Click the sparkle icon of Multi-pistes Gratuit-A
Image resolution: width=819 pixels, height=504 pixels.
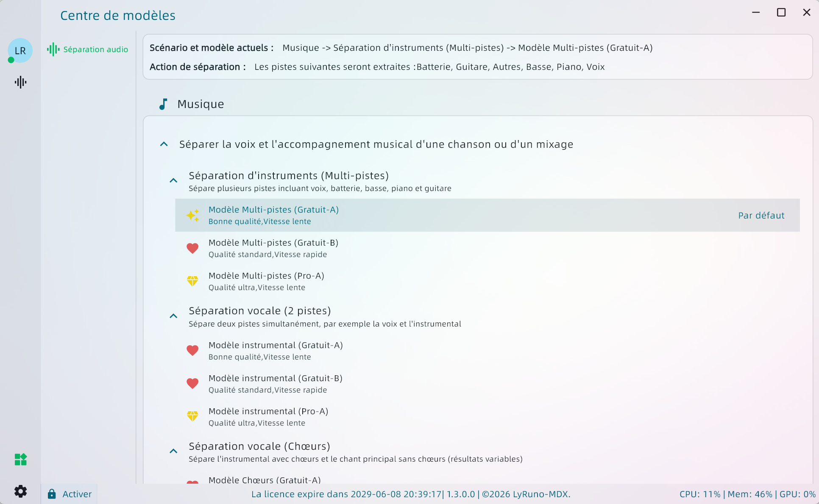click(x=192, y=215)
